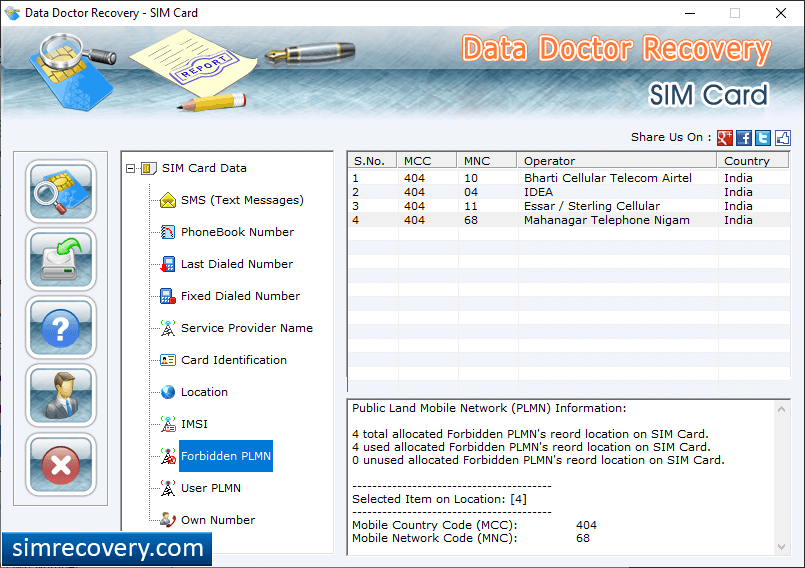Sort by MCC column header
The height and width of the screenshot is (568, 805).
pyautogui.click(x=427, y=161)
